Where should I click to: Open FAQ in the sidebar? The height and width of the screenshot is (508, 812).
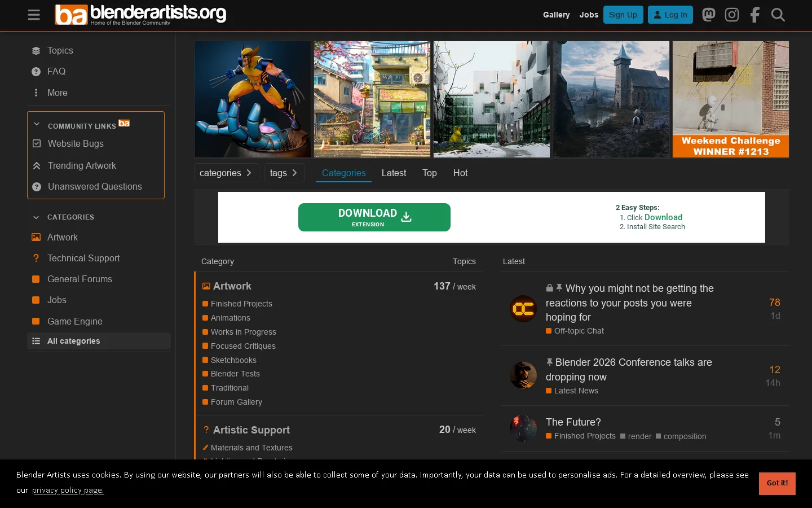click(56, 71)
